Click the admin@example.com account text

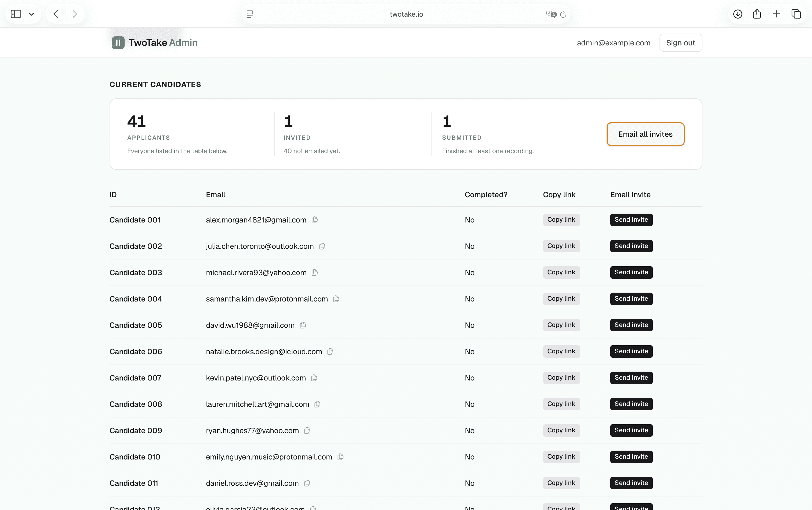point(614,43)
